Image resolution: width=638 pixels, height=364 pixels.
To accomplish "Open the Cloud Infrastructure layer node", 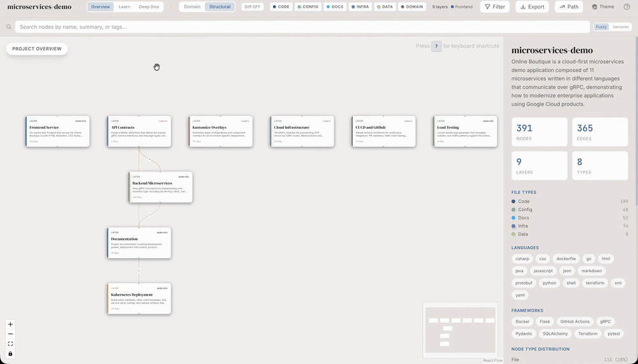I will coord(302,131).
